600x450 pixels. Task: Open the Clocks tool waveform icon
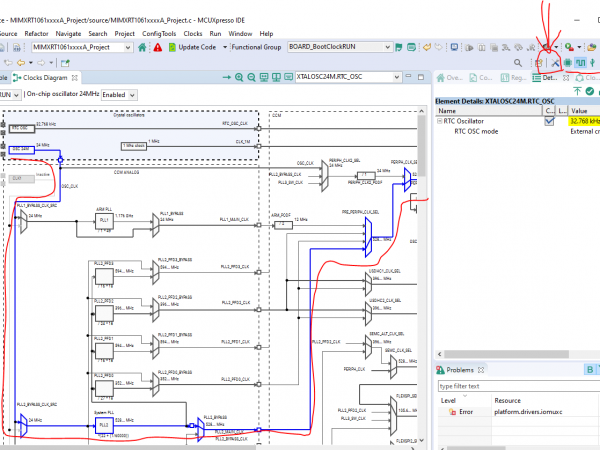point(580,62)
